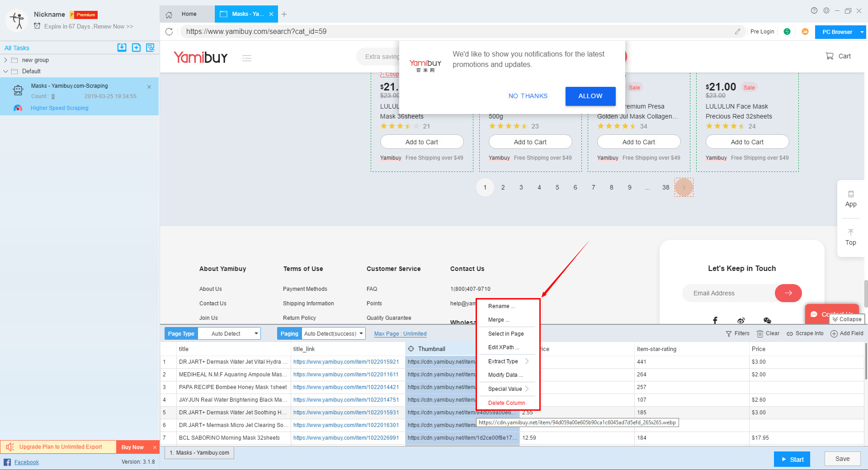868x470 pixels.
Task: Go to page 38 in pagination
Action: [665, 187]
